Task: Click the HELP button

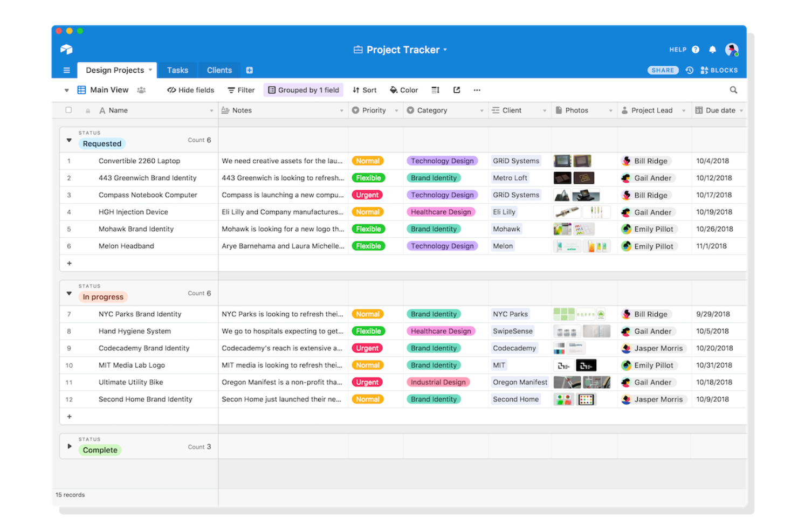Action: pos(677,49)
